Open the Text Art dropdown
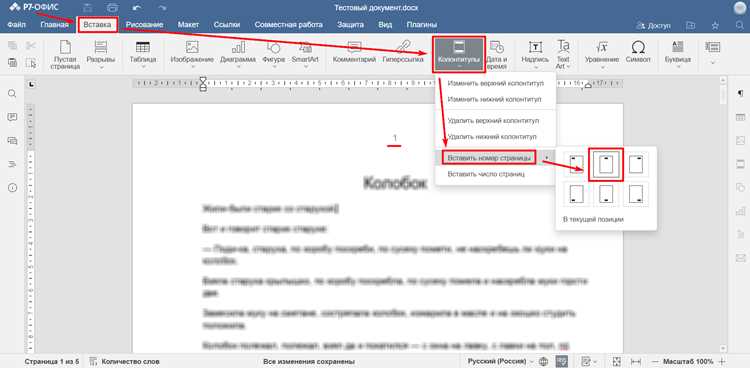 (563, 55)
